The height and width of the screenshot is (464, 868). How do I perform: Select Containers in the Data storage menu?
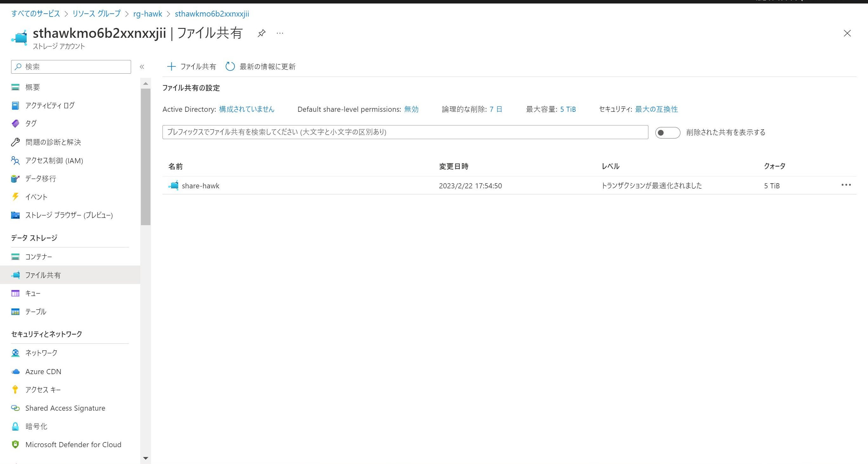click(38, 257)
